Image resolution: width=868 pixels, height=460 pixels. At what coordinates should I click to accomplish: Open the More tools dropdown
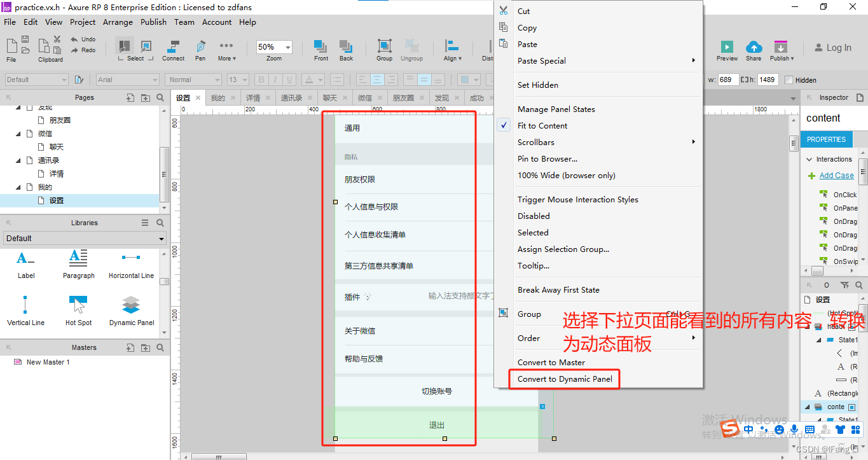226,50
